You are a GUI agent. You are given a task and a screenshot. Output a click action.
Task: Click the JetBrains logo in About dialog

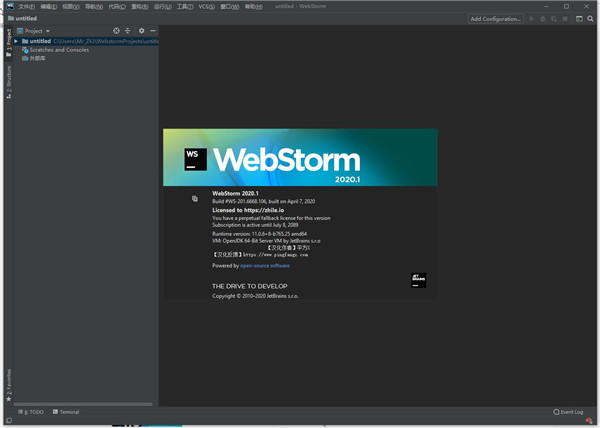point(419,280)
